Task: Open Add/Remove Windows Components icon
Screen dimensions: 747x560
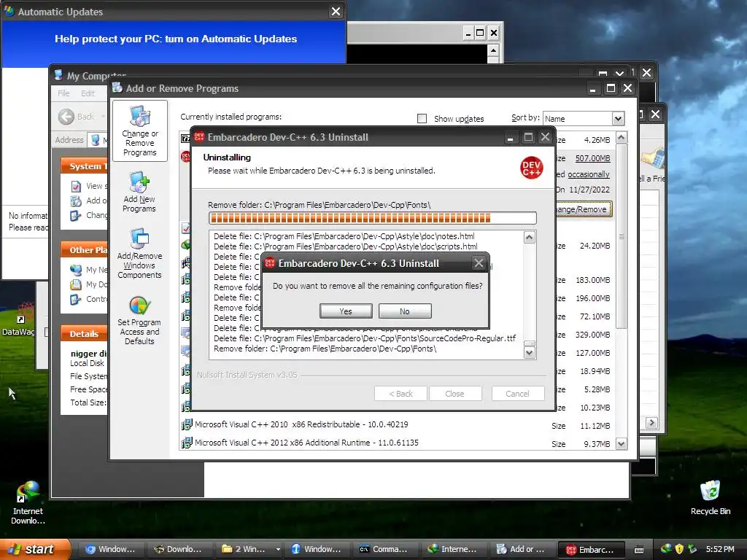Action: tap(139, 253)
